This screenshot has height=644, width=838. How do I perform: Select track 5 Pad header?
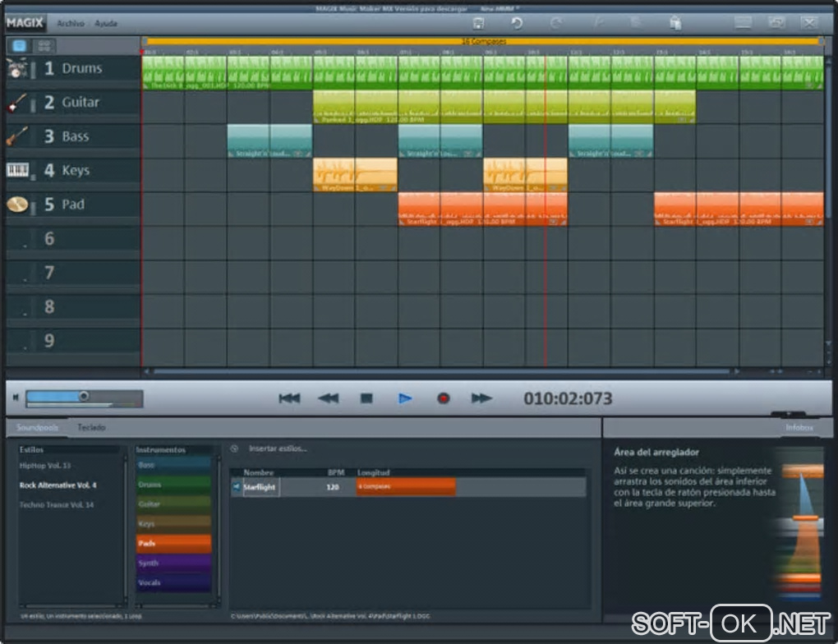point(73,205)
